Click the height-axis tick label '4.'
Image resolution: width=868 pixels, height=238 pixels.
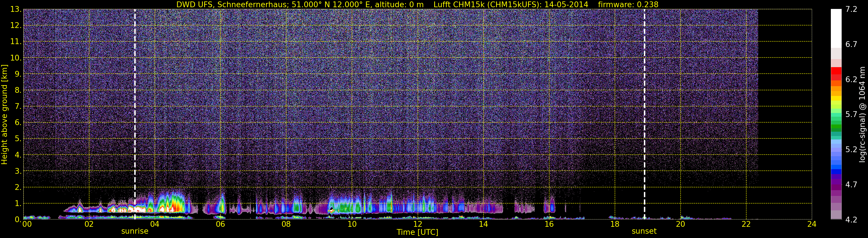[18, 155]
